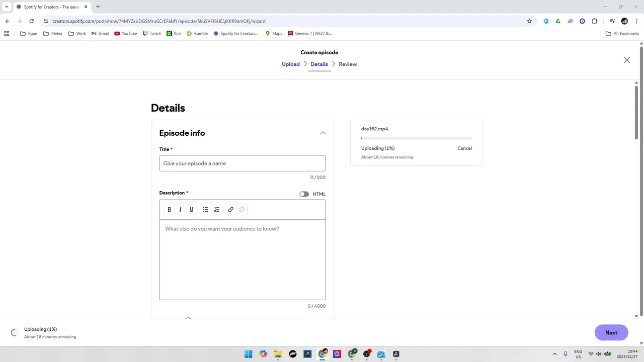
Task: Open the Windows Start menu
Action: pos(249,354)
